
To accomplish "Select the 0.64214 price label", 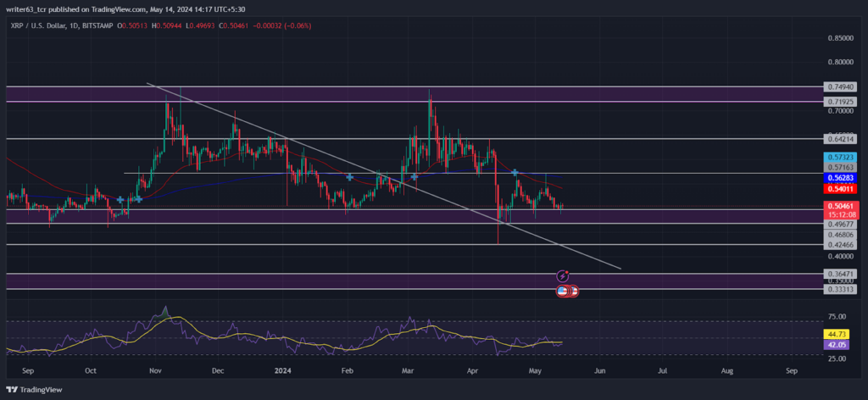I will coord(840,139).
